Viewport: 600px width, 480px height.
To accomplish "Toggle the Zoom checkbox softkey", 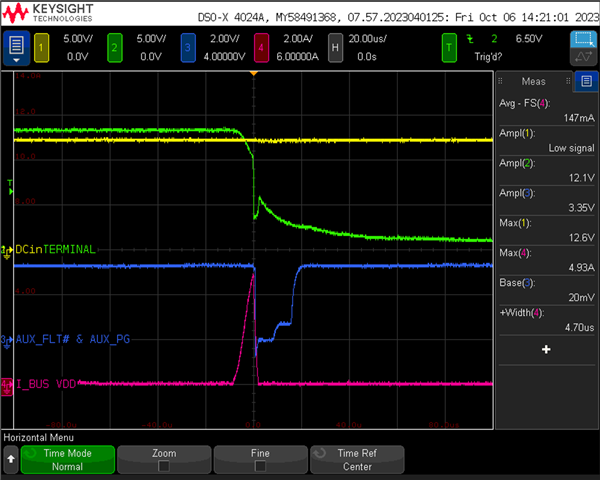I will click(x=164, y=459).
